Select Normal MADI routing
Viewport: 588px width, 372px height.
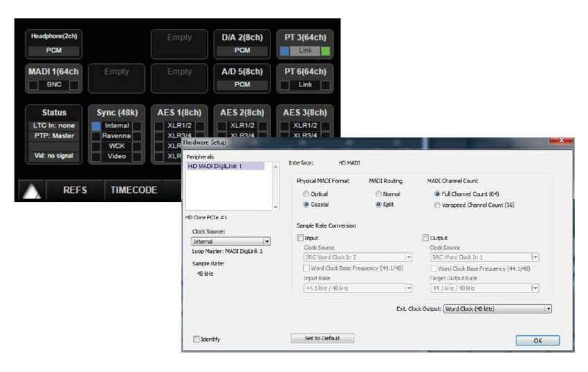378,194
